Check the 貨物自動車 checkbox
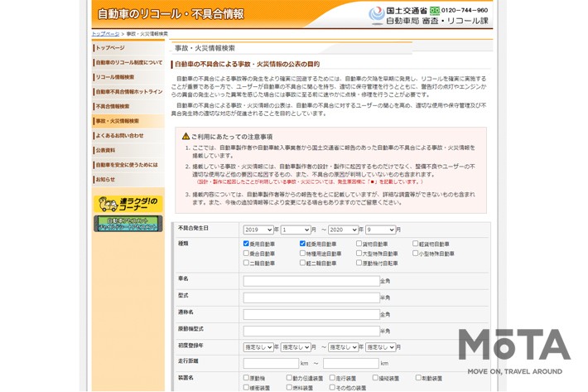Screen dimensions: 588x392 (359, 244)
